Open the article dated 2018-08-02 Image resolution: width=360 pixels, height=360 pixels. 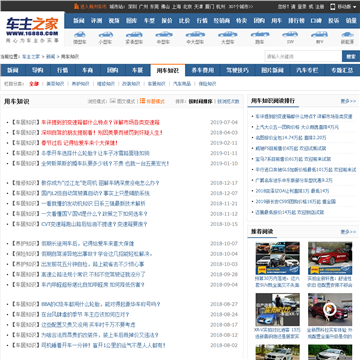104,345
